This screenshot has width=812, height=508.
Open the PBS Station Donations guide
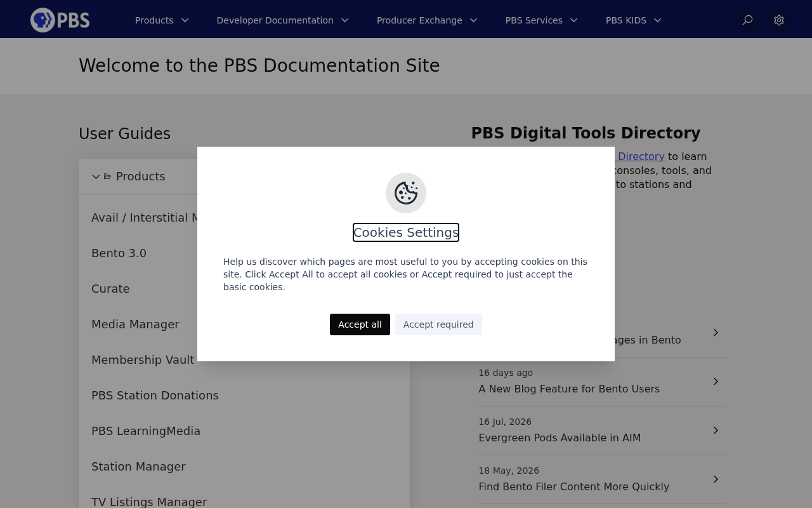(x=155, y=396)
